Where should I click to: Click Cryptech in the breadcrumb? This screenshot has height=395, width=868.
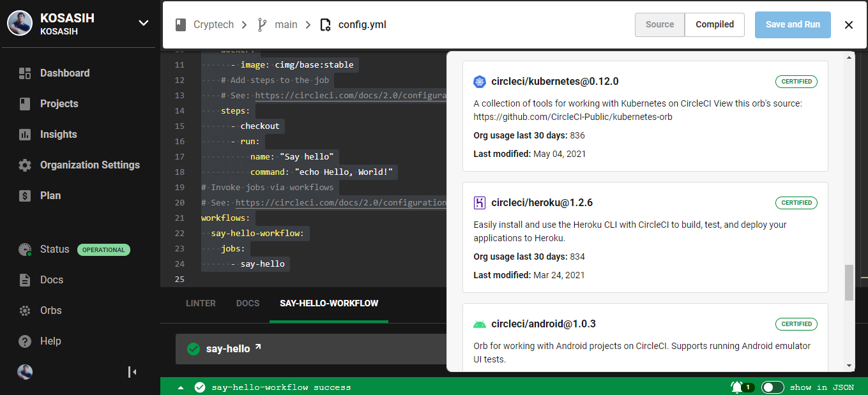point(214,25)
